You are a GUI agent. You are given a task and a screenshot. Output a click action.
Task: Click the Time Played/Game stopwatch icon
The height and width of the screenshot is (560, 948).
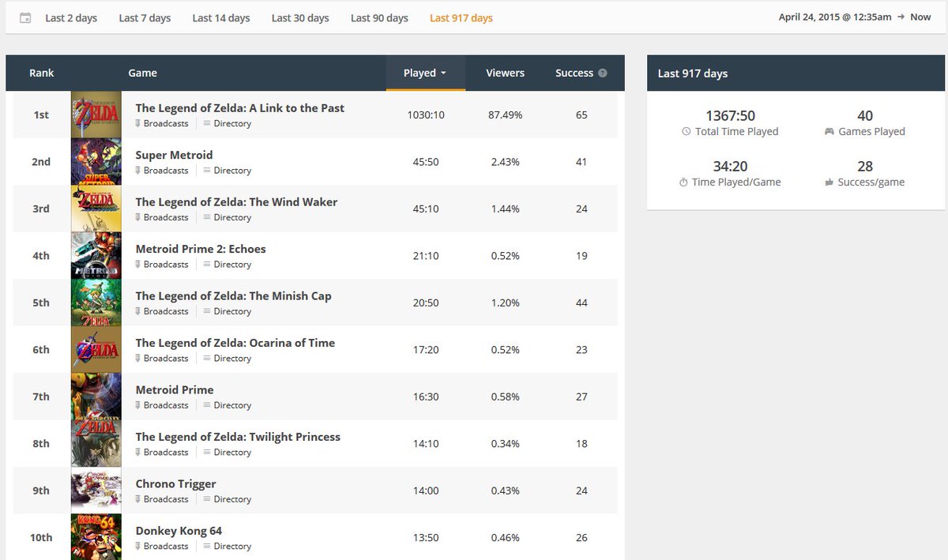pos(684,182)
